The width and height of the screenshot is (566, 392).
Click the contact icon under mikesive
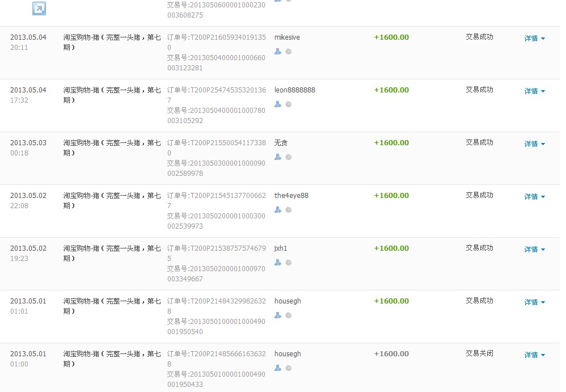coord(277,52)
